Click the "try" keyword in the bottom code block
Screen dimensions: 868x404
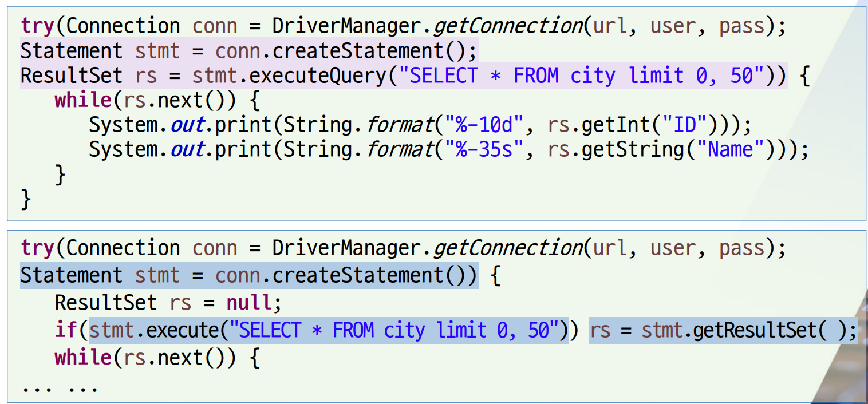click(37, 248)
